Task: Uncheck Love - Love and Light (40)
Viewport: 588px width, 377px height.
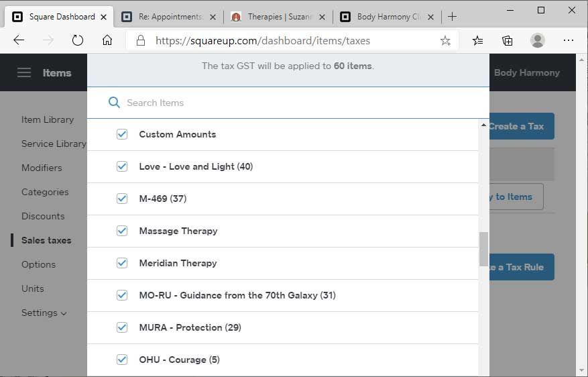Action: [x=122, y=166]
